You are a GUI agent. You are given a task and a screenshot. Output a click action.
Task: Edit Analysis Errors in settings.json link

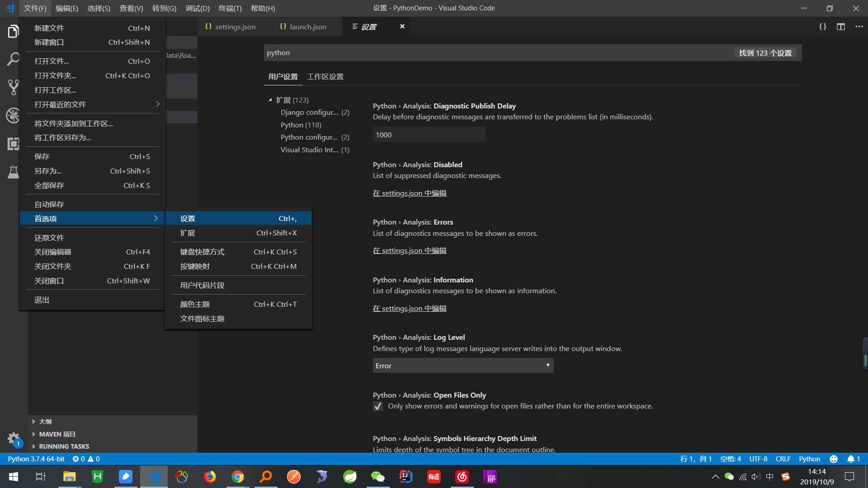coord(410,250)
